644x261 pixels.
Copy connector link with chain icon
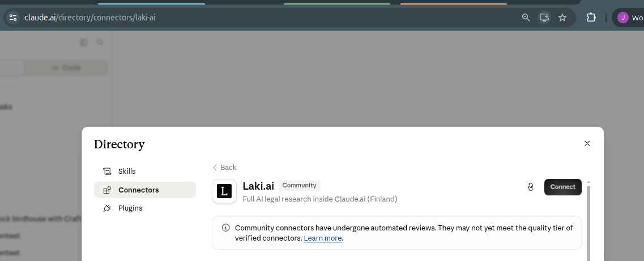coord(530,187)
